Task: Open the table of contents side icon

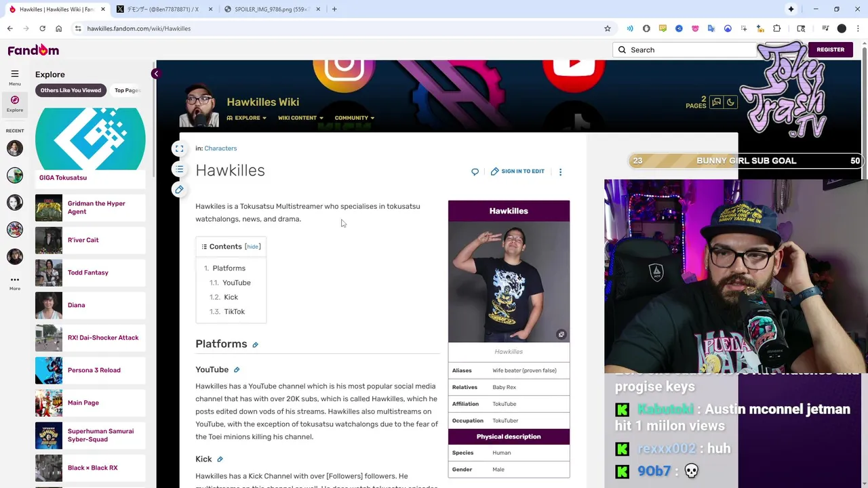Action: coord(179,169)
